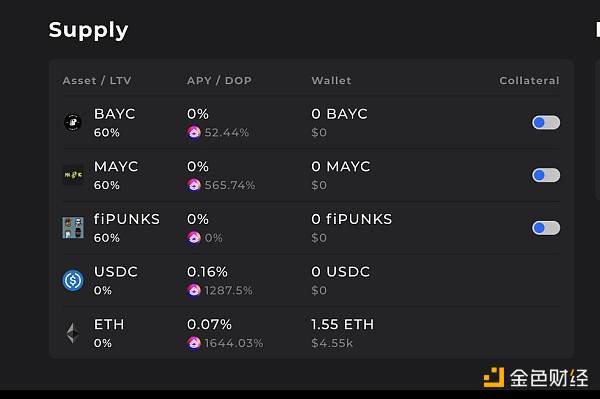The image size is (600, 399).
Task: Click the Wallet column header
Action: click(331, 81)
